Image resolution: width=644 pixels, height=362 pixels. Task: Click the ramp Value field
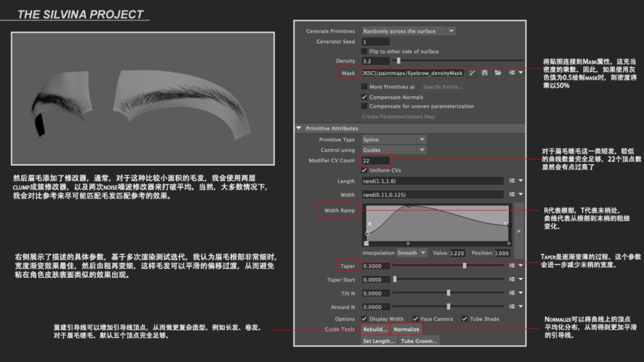pyautogui.click(x=457, y=253)
